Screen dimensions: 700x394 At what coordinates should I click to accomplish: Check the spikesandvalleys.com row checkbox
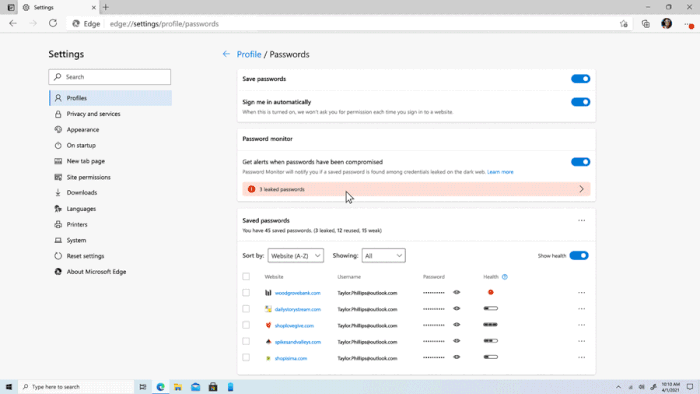tap(246, 341)
